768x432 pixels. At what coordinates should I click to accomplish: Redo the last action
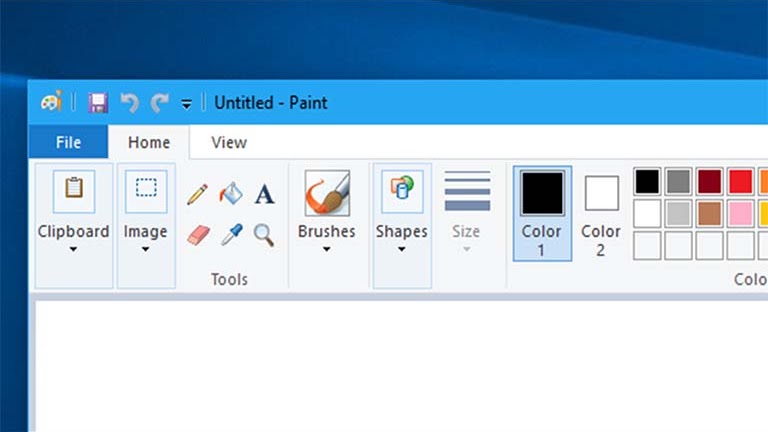pyautogui.click(x=160, y=103)
